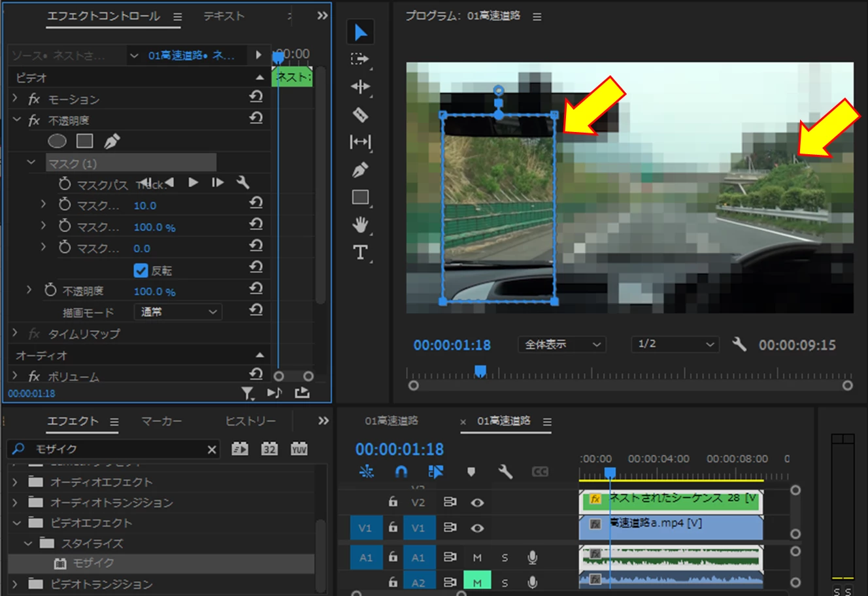Expand the Motion effect properties
The image size is (868, 596).
15,99
